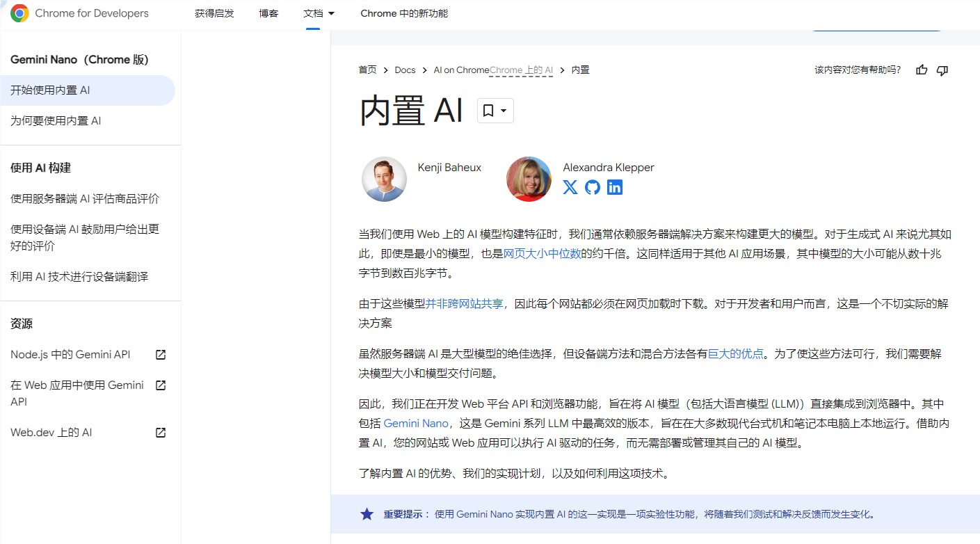980x544 pixels.
Task: Click the thumbs-down feedback icon
Action: [942, 70]
